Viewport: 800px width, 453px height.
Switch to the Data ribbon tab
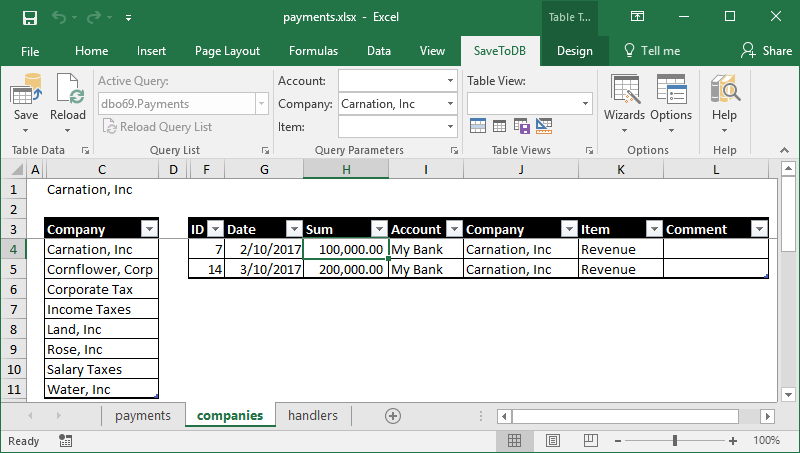click(379, 51)
